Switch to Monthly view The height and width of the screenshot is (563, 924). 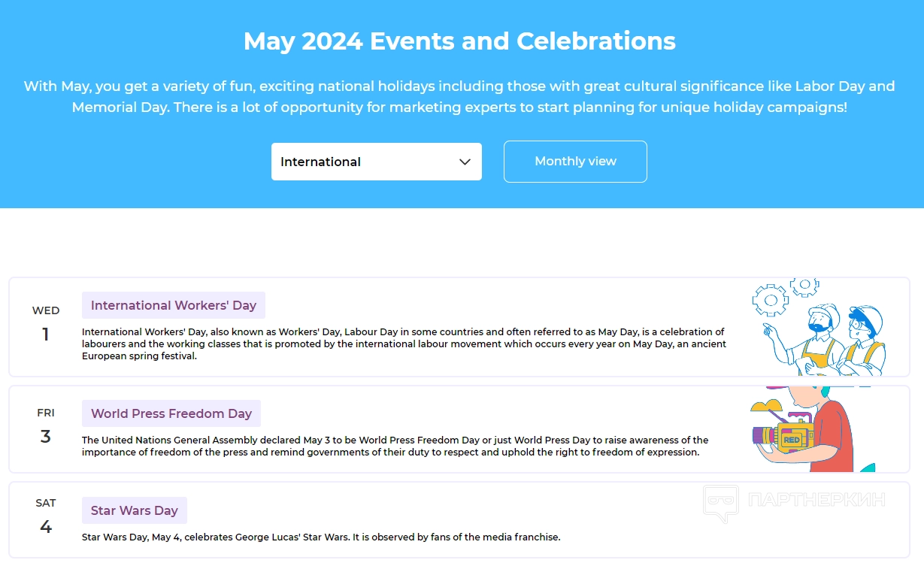(575, 162)
